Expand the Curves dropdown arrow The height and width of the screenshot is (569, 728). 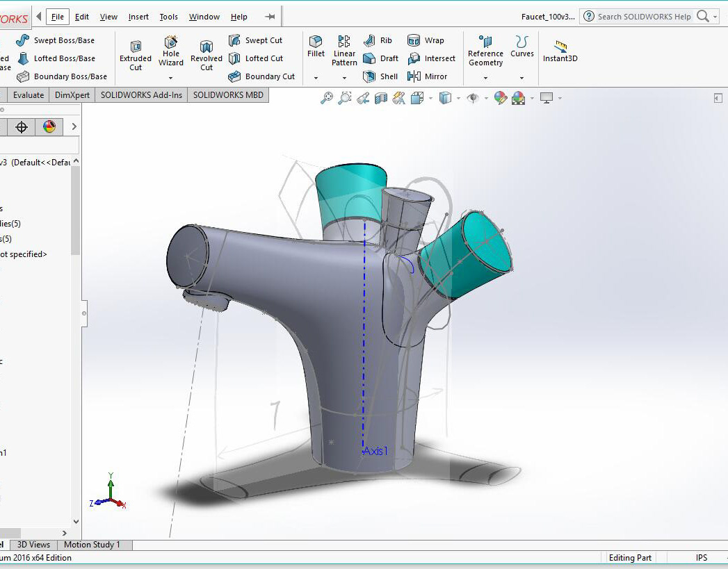pyautogui.click(x=522, y=78)
